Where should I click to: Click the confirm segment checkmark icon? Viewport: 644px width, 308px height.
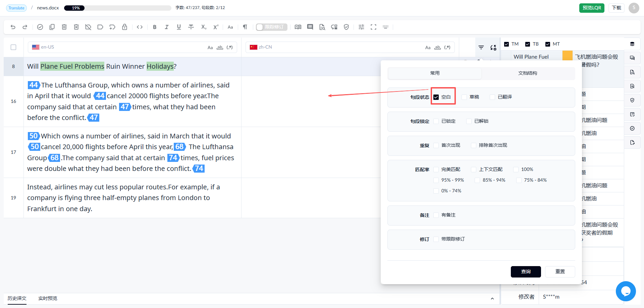pyautogui.click(x=40, y=27)
